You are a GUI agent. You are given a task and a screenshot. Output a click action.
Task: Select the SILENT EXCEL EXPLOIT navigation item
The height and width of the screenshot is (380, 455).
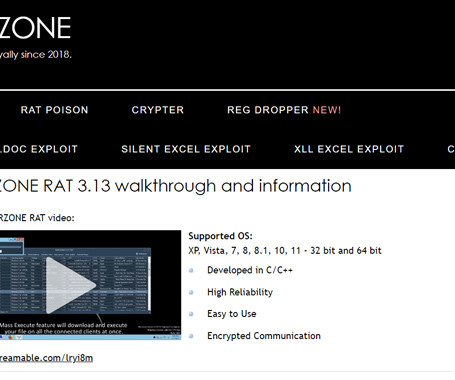pyautogui.click(x=186, y=149)
